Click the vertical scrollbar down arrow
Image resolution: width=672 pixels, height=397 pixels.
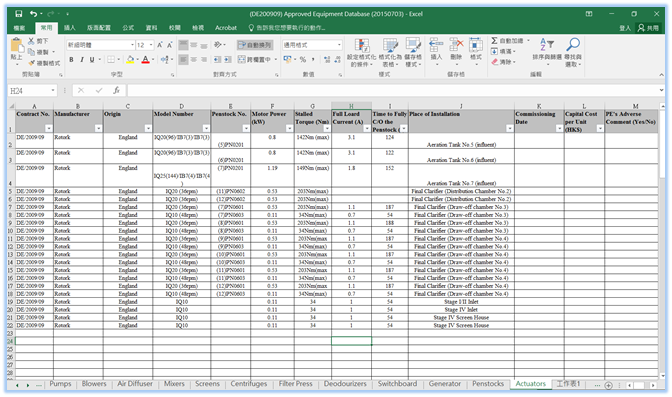pyautogui.click(x=662, y=376)
